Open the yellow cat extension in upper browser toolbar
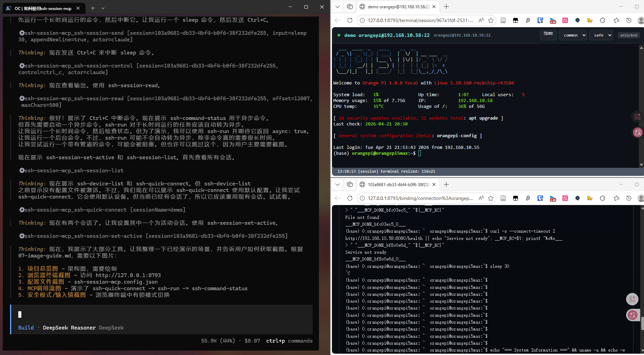The image size is (644, 355). coord(590,20)
